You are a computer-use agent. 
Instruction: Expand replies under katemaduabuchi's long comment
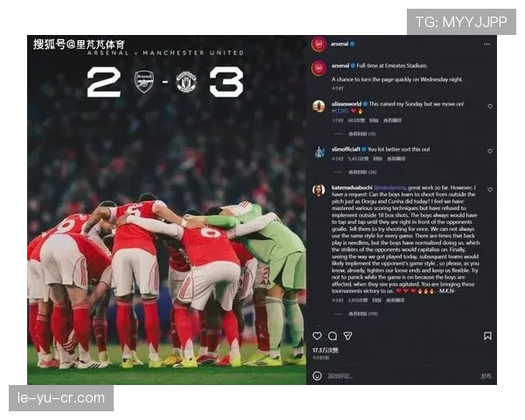pos(363,314)
